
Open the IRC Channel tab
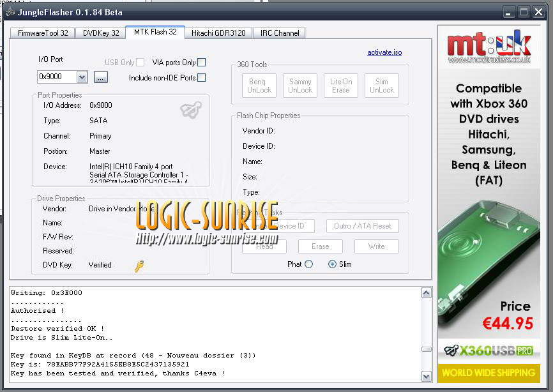pyautogui.click(x=280, y=33)
